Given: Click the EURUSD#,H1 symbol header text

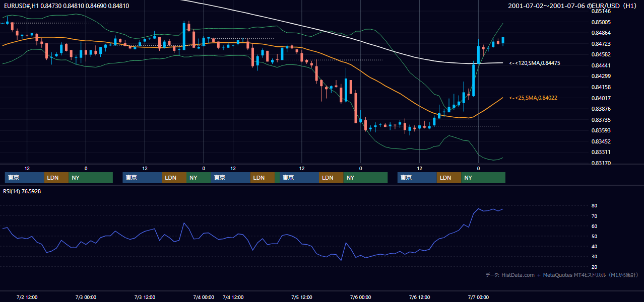Looking at the screenshot, I should (x=66, y=6).
